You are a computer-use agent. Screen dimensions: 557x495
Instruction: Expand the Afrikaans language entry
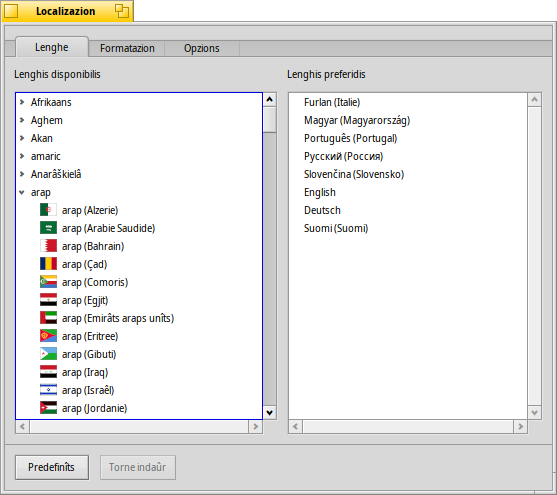[22, 102]
